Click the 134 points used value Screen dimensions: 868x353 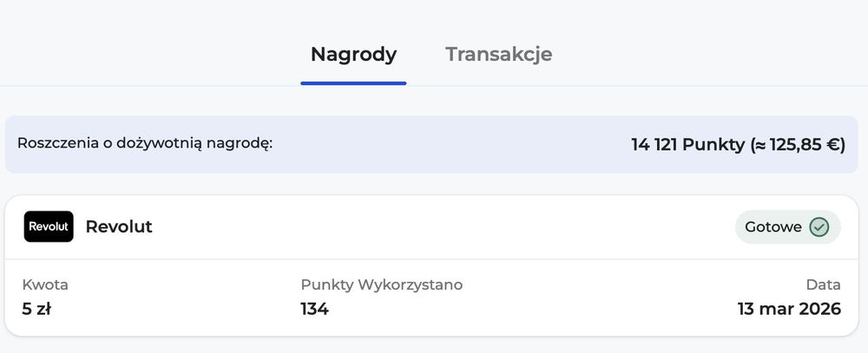pyautogui.click(x=314, y=308)
